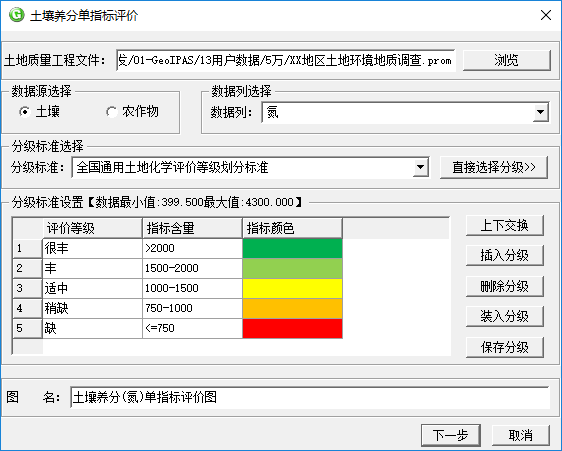
Task: Click the 下一步 next button
Action: click(x=451, y=435)
